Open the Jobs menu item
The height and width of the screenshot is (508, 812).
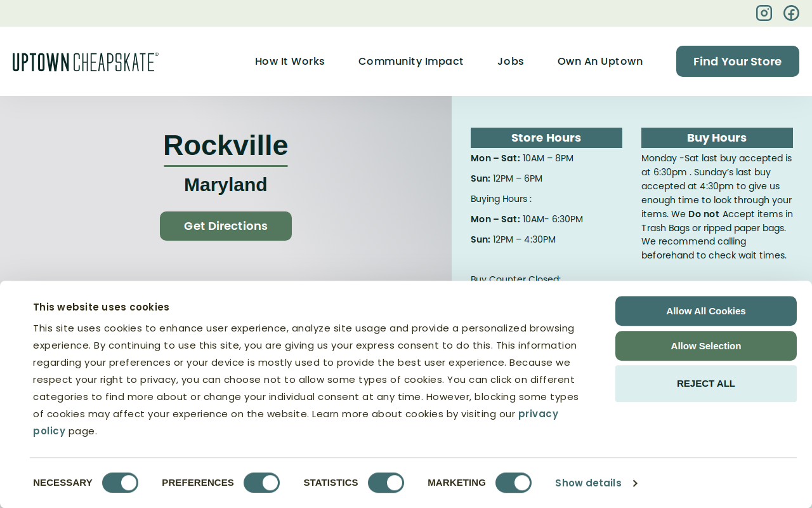511,61
